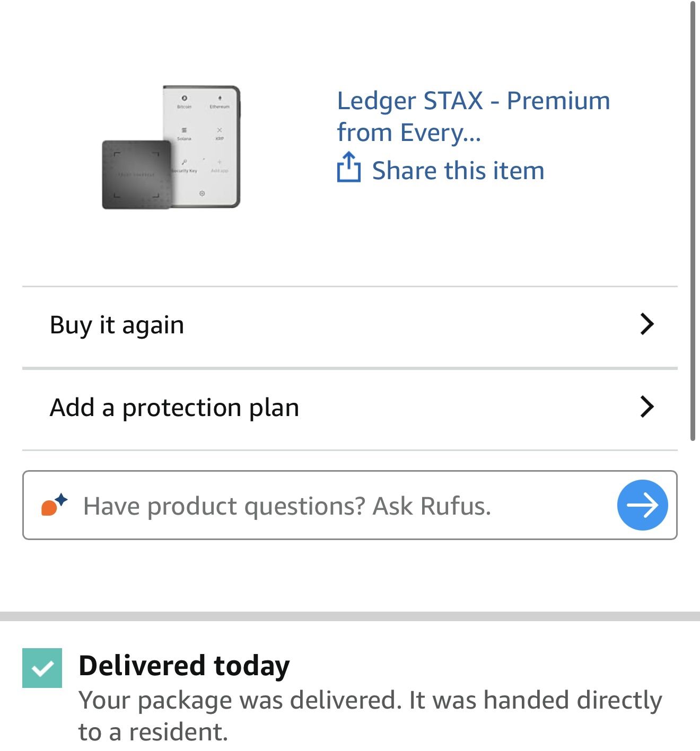Click the Rufus send arrow button
Image resolution: width=700 pixels, height=751 pixels.
click(x=642, y=505)
